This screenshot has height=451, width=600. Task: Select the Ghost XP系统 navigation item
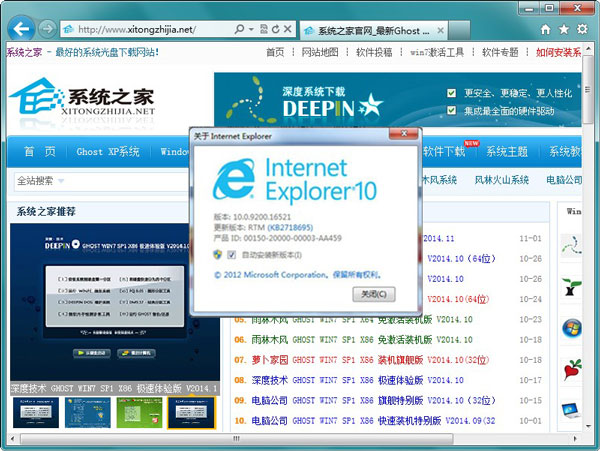point(108,152)
